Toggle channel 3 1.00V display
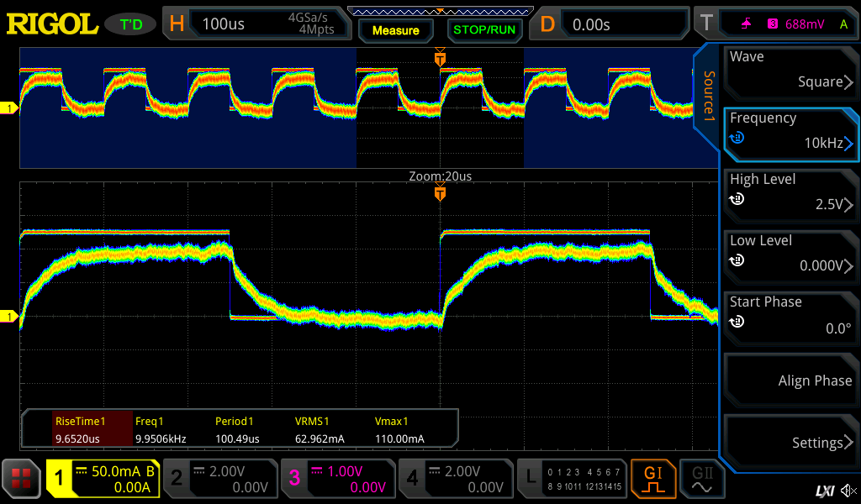This screenshot has width=861, height=504. [337, 479]
